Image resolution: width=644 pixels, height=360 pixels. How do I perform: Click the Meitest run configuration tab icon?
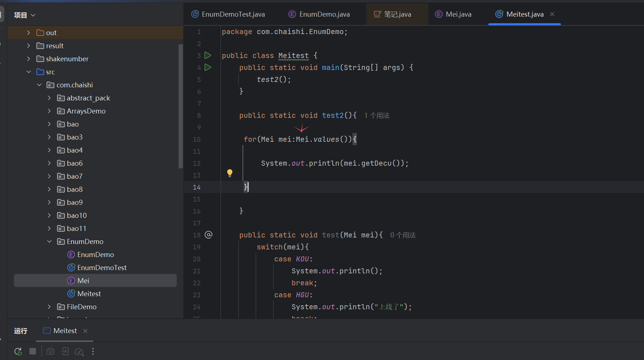click(46, 331)
